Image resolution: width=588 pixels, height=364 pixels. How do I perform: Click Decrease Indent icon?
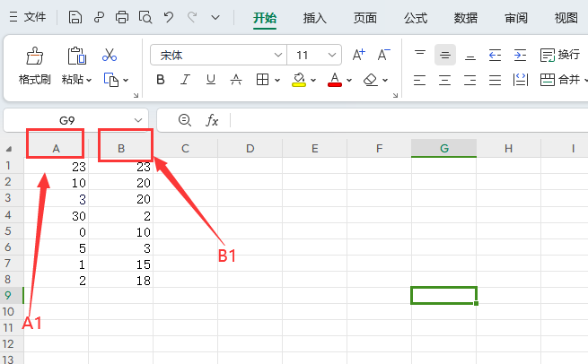[495, 55]
